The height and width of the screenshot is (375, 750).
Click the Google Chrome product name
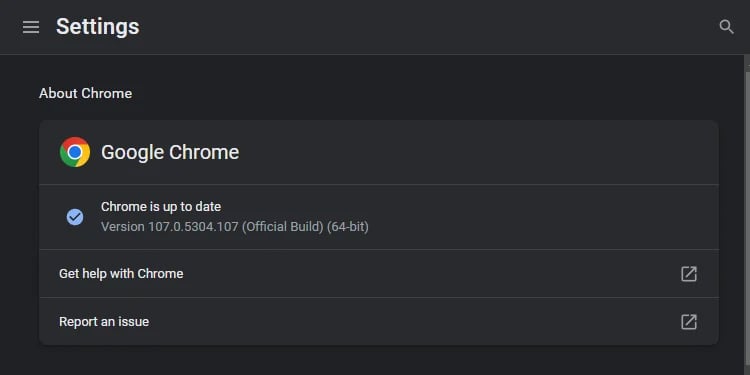(x=170, y=152)
